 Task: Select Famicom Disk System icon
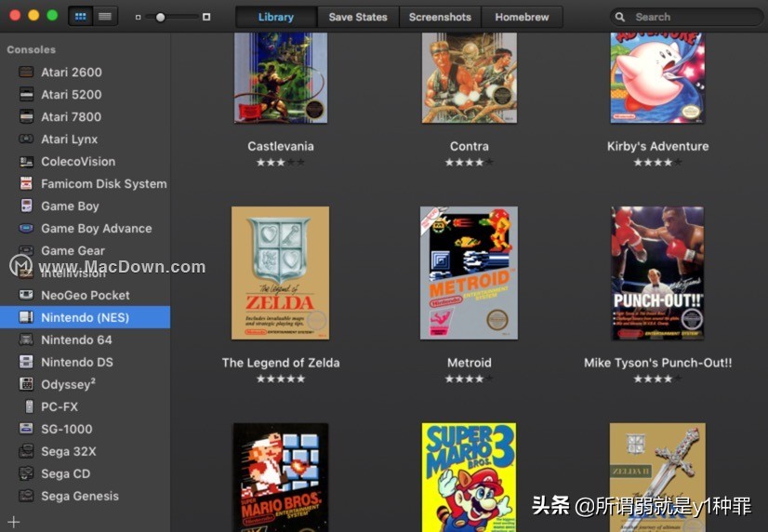click(26, 184)
